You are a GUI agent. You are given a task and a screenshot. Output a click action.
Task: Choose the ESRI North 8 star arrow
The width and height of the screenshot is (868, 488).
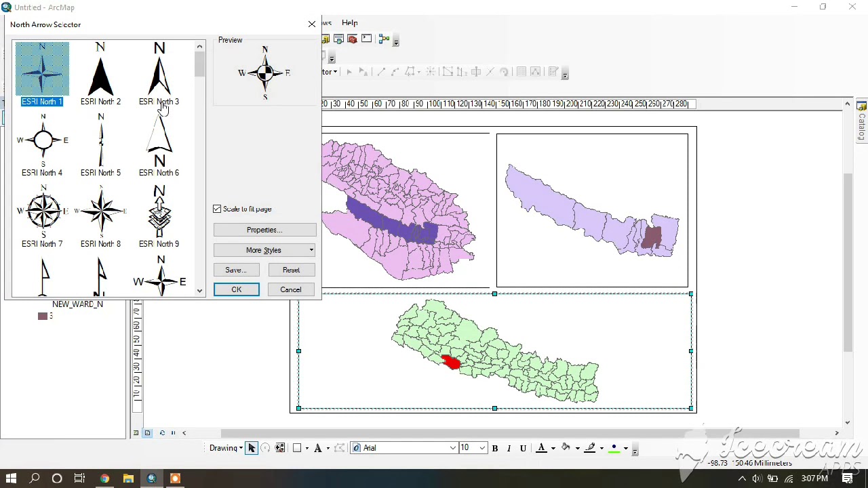pyautogui.click(x=100, y=216)
